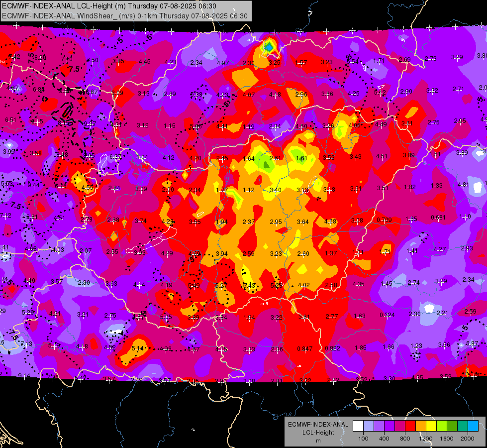Image resolution: width=487 pixels, height=448 pixels.
Task: Click the pale lavender legend swatch
Action: [369, 426]
